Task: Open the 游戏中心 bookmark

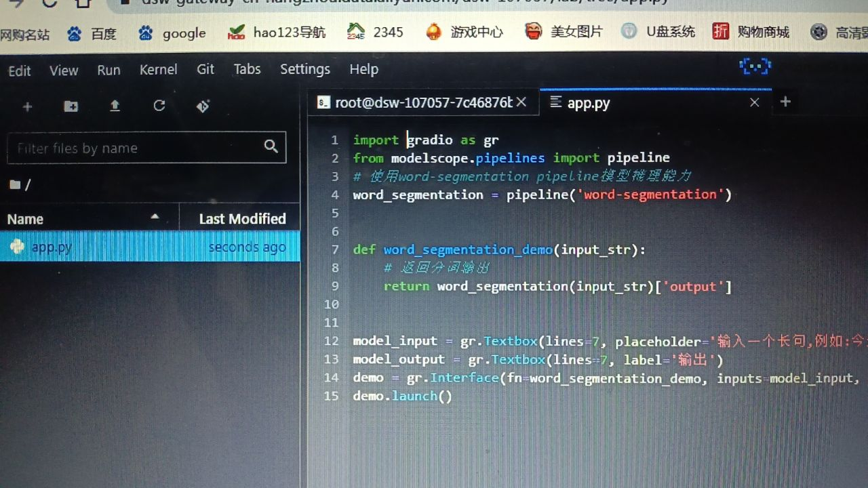Action: click(x=465, y=31)
